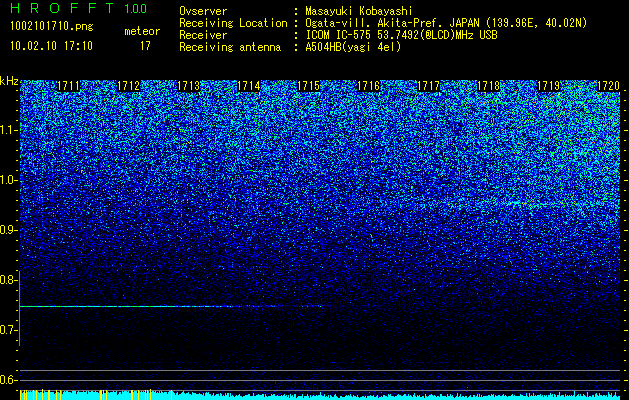The image size is (629, 400).
Task: Click the 'meteor' label
Action: [x=142, y=31]
